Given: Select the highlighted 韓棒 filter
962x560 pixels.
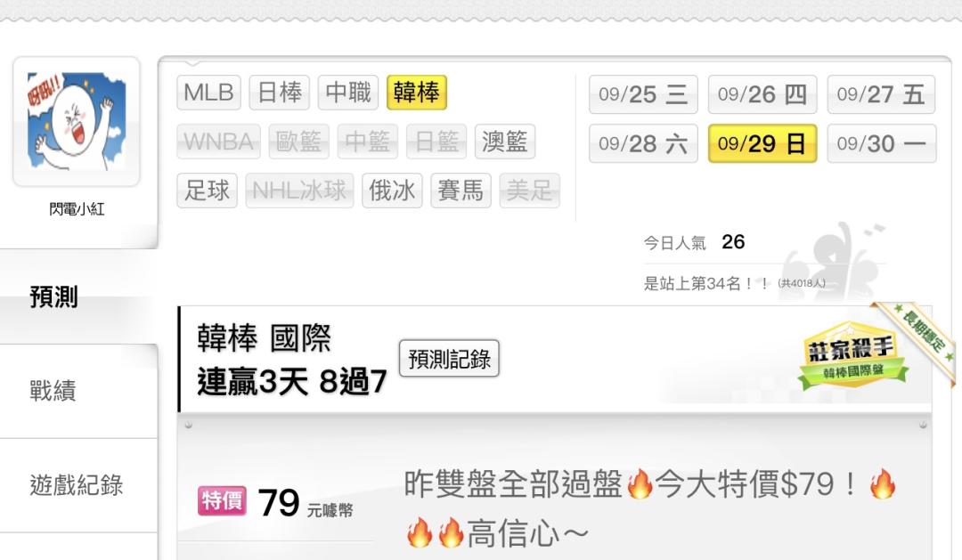Looking at the screenshot, I should pyautogui.click(x=417, y=93).
